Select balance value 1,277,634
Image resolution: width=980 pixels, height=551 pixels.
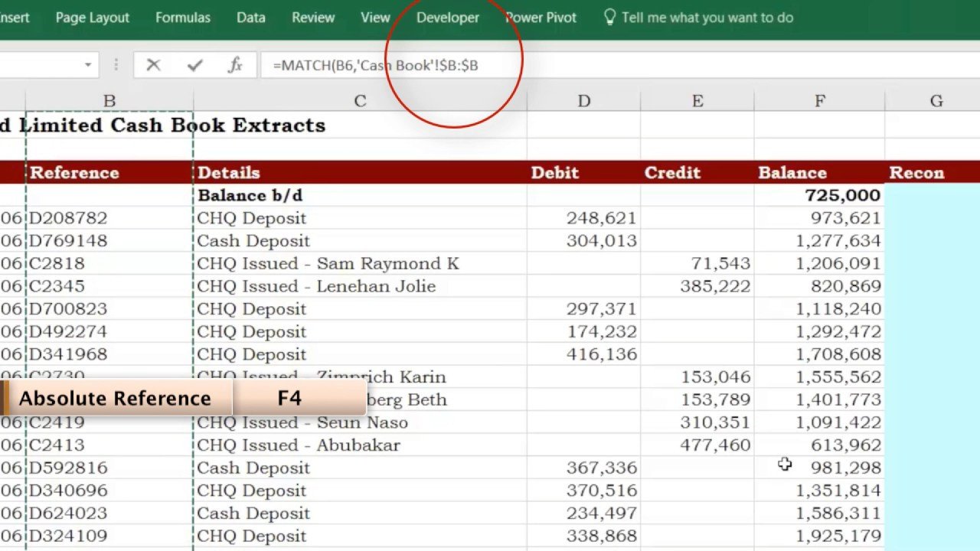(x=819, y=240)
